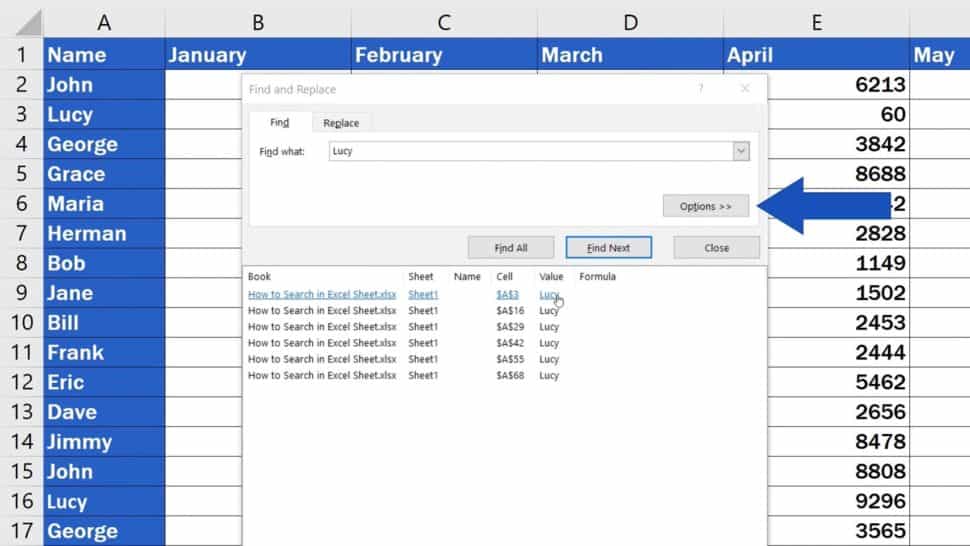
Task: Open the highlighted $A$3 search result link
Action: point(507,295)
